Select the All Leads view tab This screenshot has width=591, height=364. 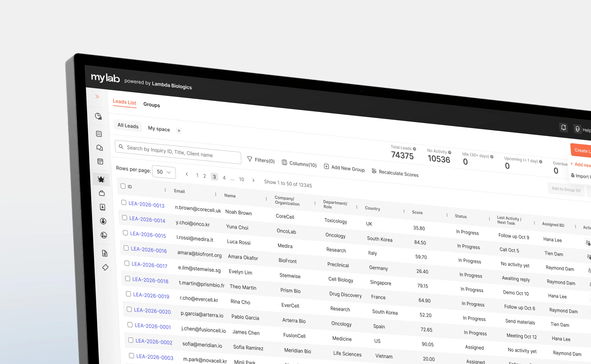pyautogui.click(x=128, y=126)
